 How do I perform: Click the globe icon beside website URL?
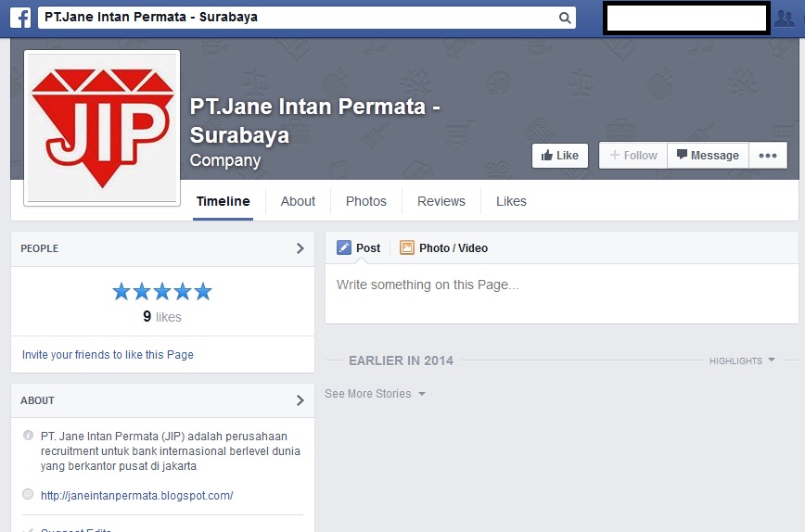coord(28,494)
